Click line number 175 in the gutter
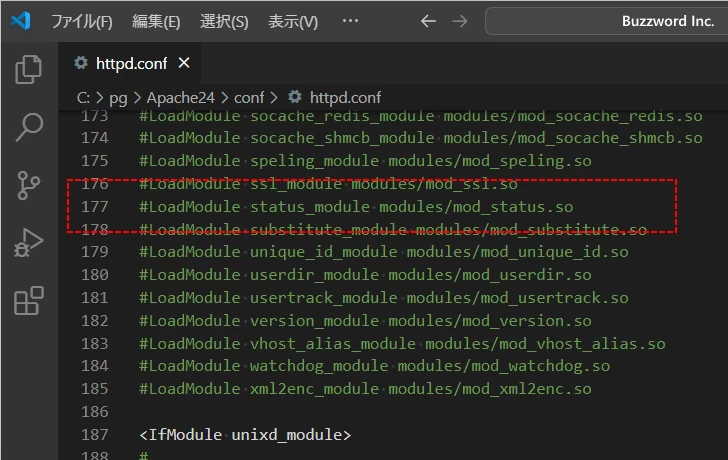Image resolution: width=728 pixels, height=460 pixels. tap(95, 161)
